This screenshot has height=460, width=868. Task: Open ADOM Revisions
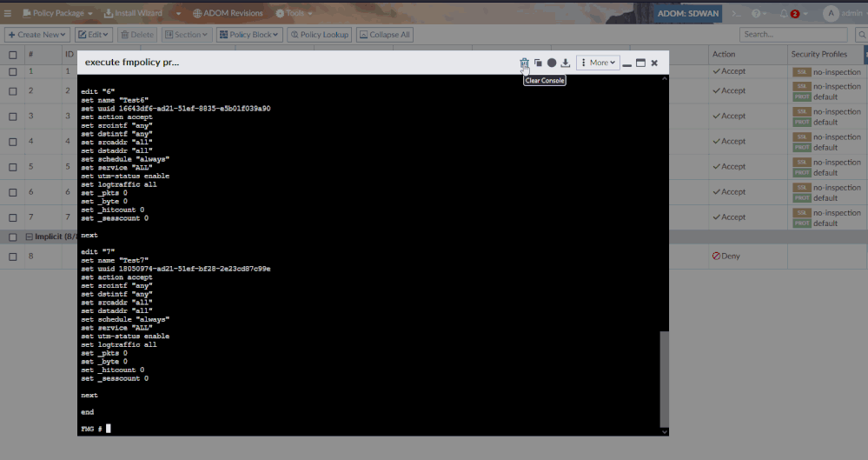228,13
